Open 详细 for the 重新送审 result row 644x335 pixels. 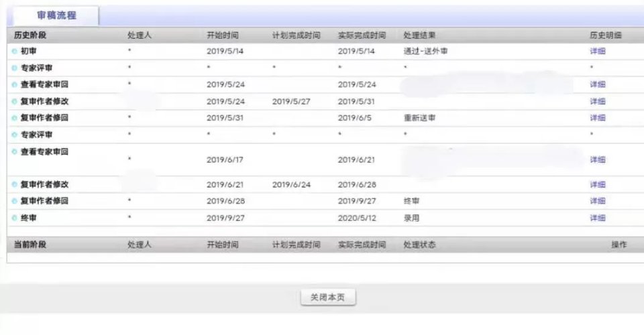click(x=597, y=118)
